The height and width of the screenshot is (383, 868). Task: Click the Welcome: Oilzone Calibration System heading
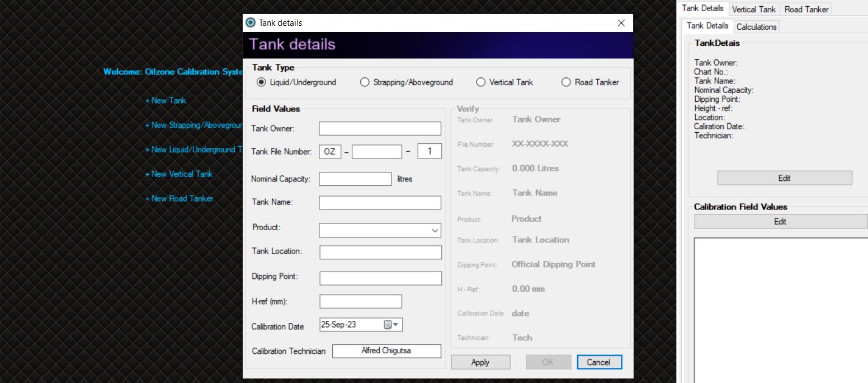point(173,72)
